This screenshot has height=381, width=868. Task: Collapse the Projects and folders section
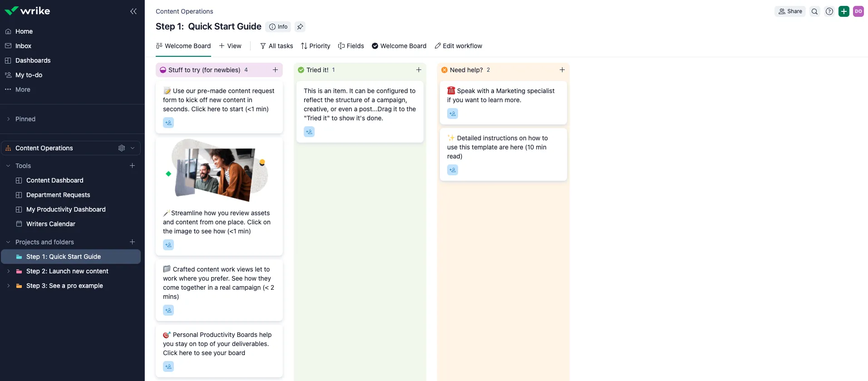point(8,242)
